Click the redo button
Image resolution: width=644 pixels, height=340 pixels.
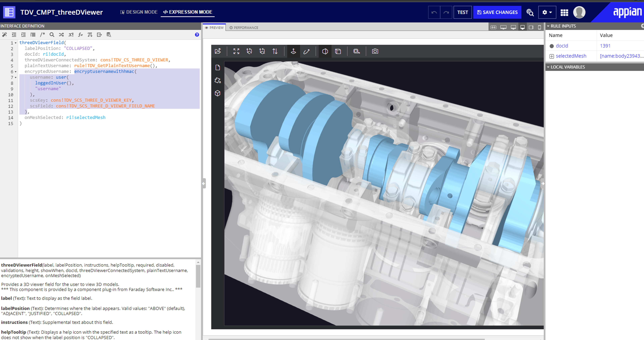tap(446, 12)
